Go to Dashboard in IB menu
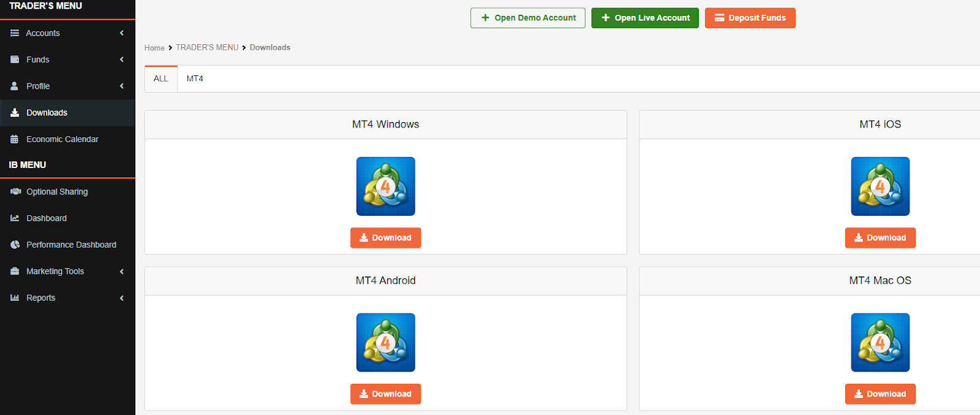 pos(67,218)
